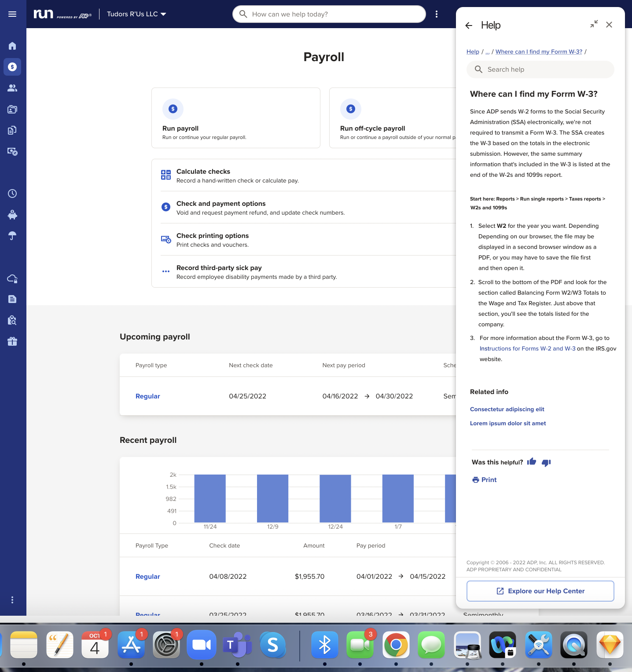The height and width of the screenshot is (672, 632).
Task: Open the App Store from the dock
Action: (x=131, y=645)
